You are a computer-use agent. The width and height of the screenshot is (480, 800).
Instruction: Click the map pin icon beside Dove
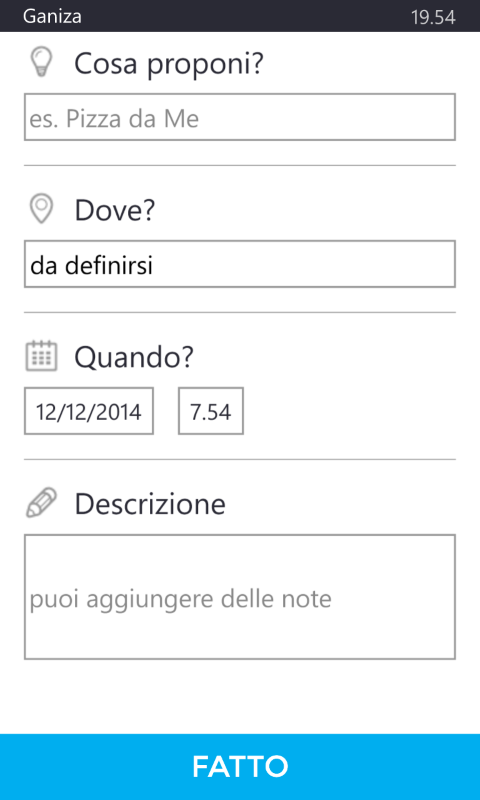point(41,209)
